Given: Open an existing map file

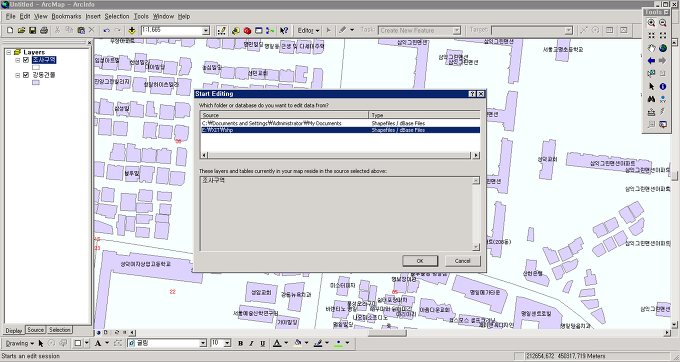Looking at the screenshot, I should [x=21, y=30].
